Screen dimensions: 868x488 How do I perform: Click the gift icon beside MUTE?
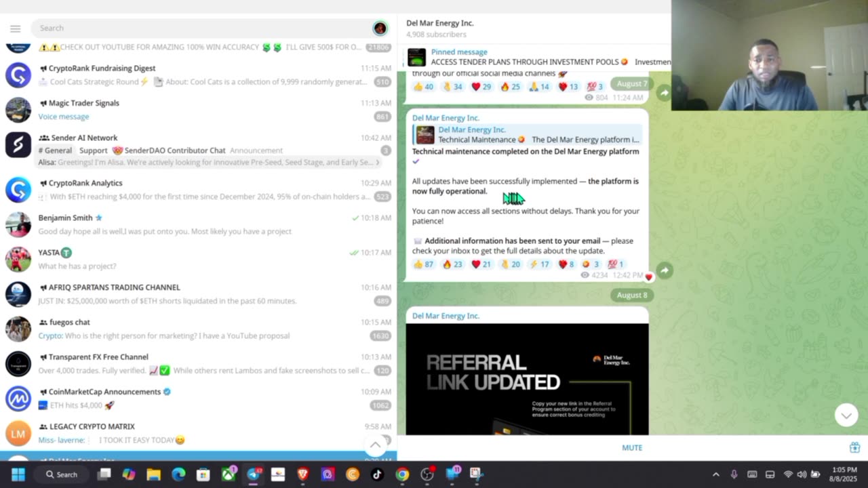click(x=854, y=447)
